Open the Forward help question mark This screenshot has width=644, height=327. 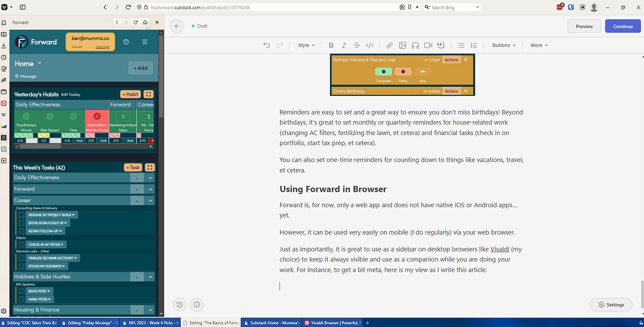(x=126, y=42)
